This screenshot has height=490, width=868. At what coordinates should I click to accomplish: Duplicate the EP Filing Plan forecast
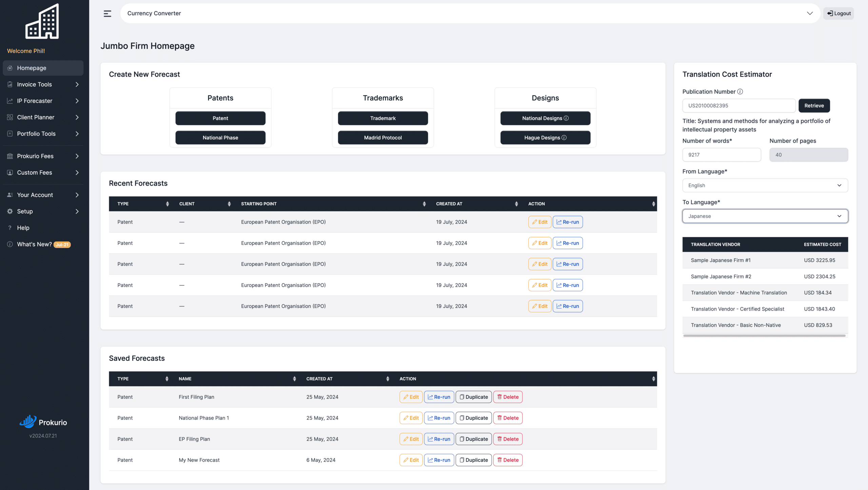(x=473, y=439)
